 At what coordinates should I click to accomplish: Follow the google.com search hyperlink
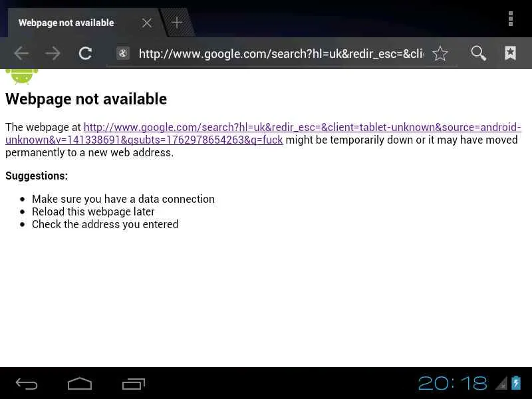point(263,134)
